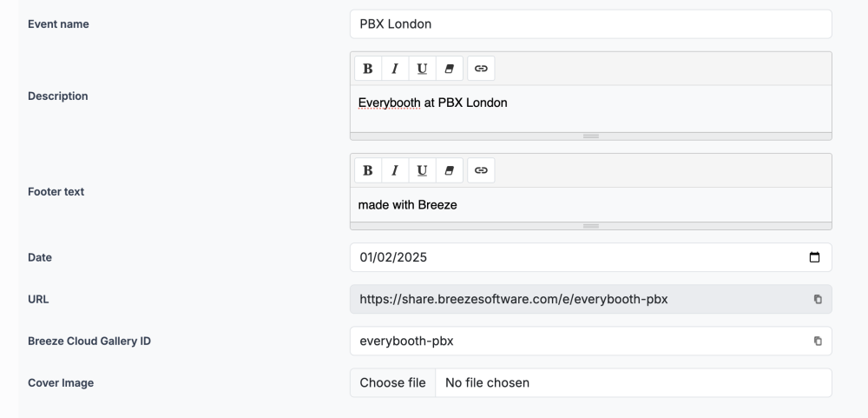Toggle Italic in the Footer text toolbar
868x418 pixels.
pyautogui.click(x=395, y=170)
